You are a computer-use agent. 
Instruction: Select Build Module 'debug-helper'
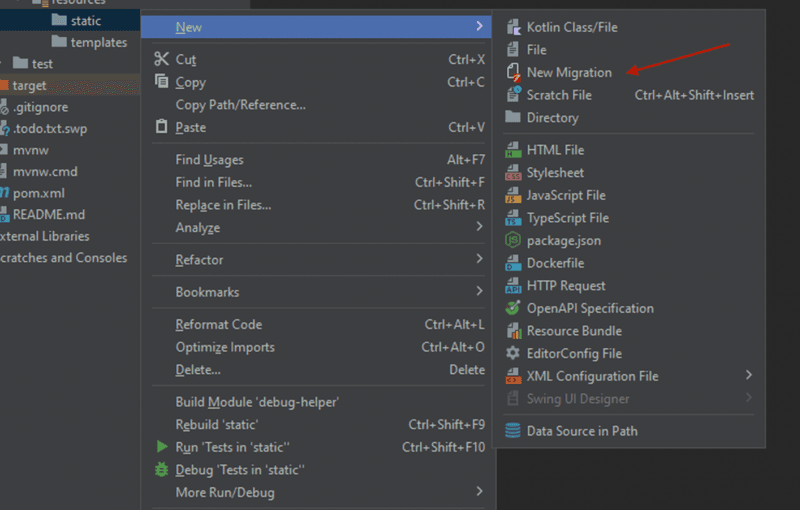pyautogui.click(x=316, y=402)
